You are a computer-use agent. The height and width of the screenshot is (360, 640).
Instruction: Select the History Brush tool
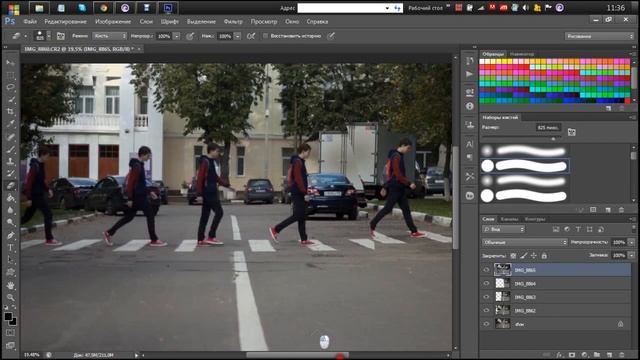[x=10, y=173]
